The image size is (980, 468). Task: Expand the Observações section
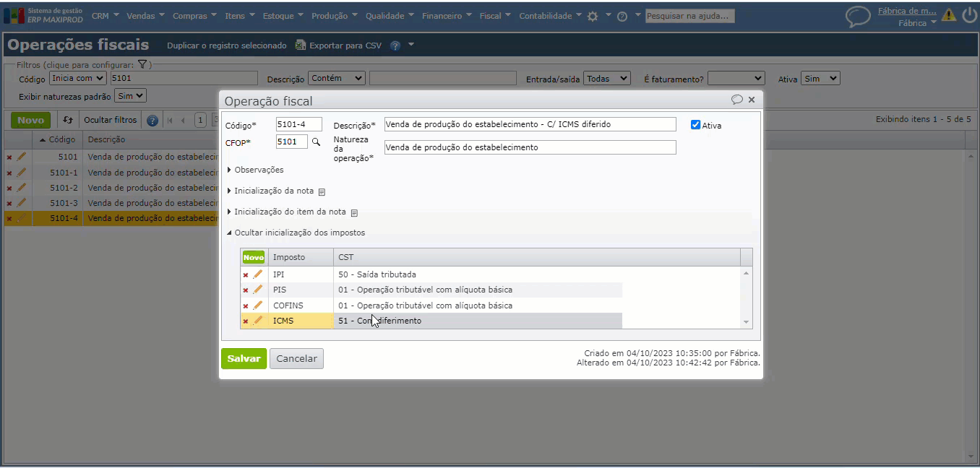point(255,170)
